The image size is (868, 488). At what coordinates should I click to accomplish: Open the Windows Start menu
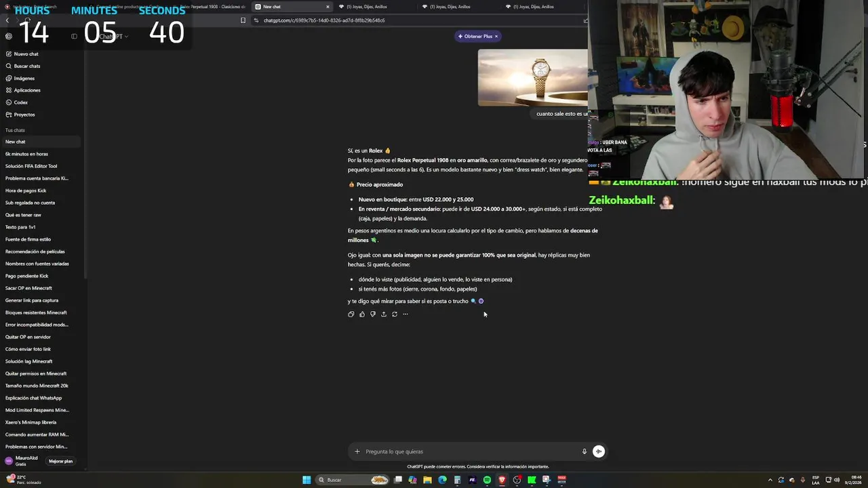307,480
